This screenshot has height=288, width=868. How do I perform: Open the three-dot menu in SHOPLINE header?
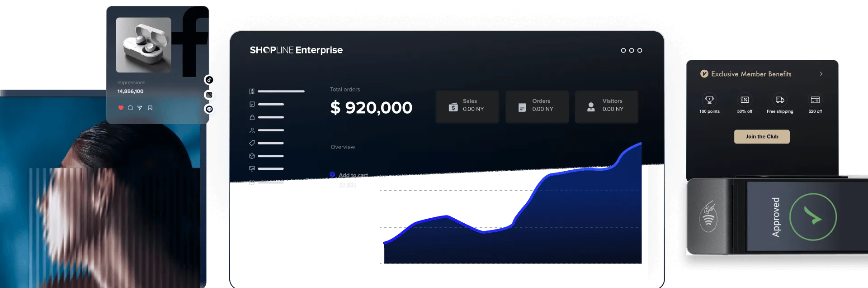click(x=632, y=50)
